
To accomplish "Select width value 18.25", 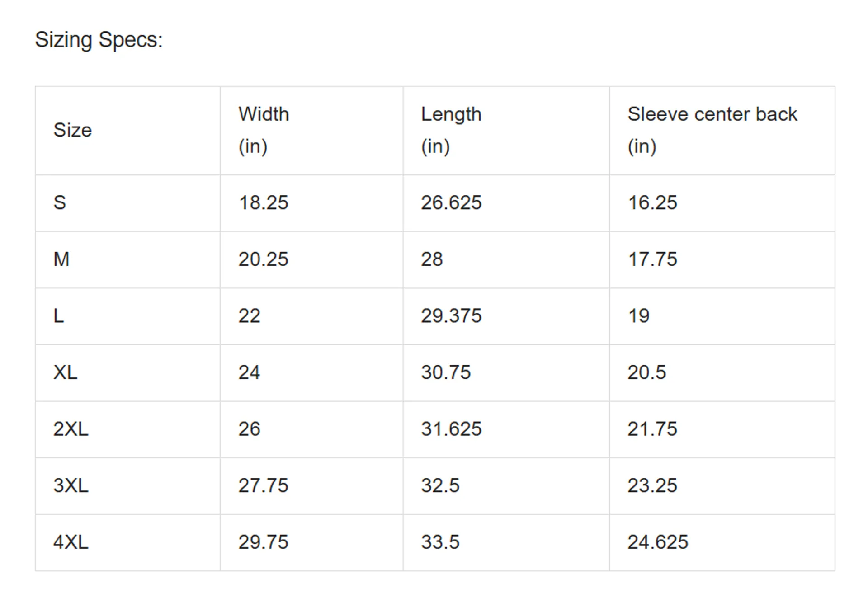I will (263, 202).
